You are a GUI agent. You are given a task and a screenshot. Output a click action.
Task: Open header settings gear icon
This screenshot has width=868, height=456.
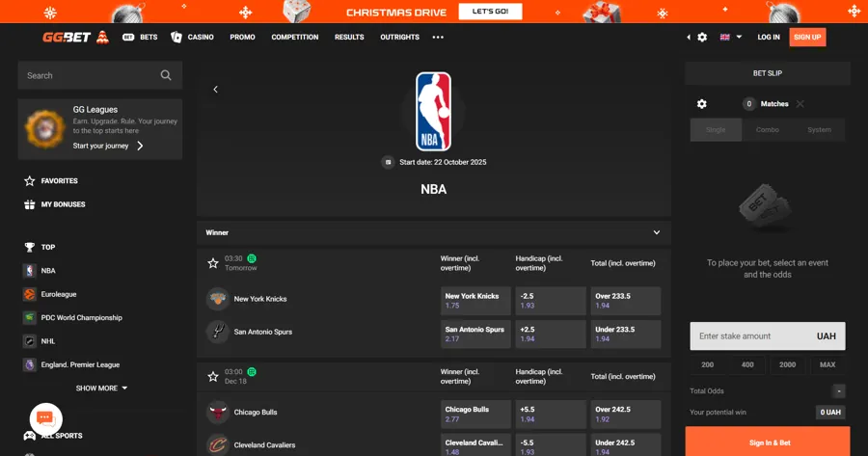(702, 37)
